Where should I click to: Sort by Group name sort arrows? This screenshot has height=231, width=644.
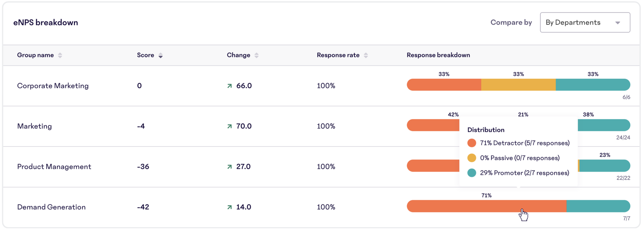[60, 55]
